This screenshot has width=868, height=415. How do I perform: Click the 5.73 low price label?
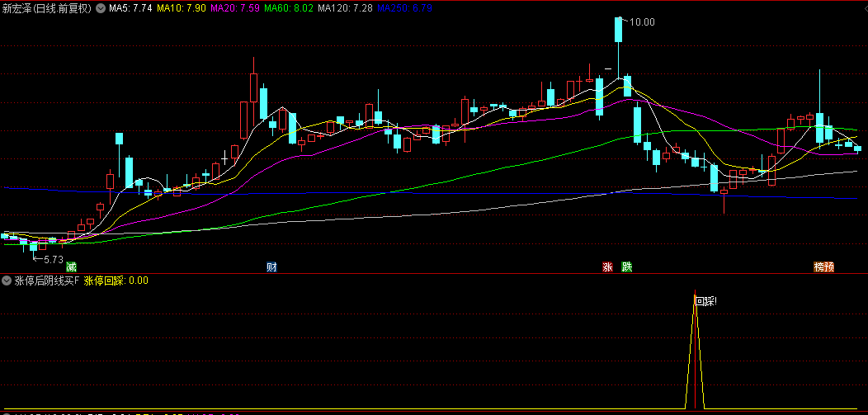point(53,258)
